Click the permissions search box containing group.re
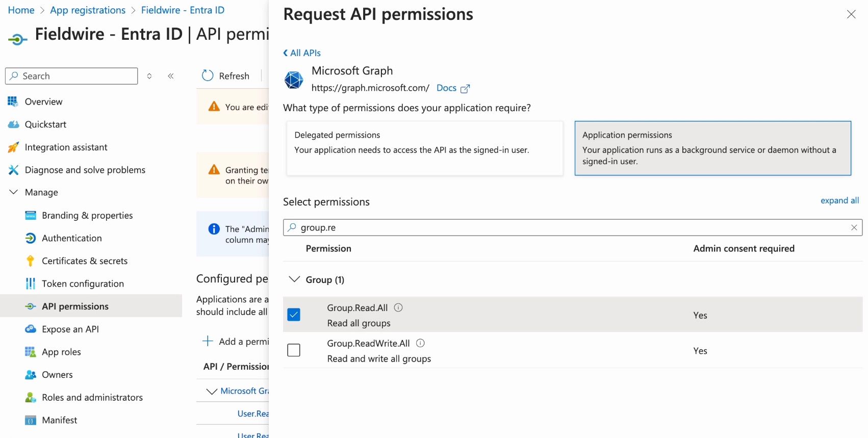Image resolution: width=868 pixels, height=438 pixels. (x=572, y=227)
